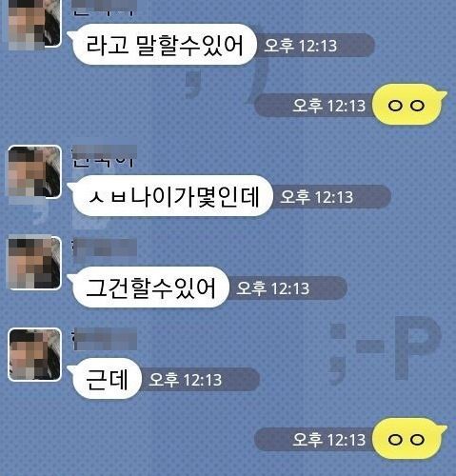Viewport: 456px width, 476px height.
Task: Select the "근데" message bubble
Action: click(106, 379)
